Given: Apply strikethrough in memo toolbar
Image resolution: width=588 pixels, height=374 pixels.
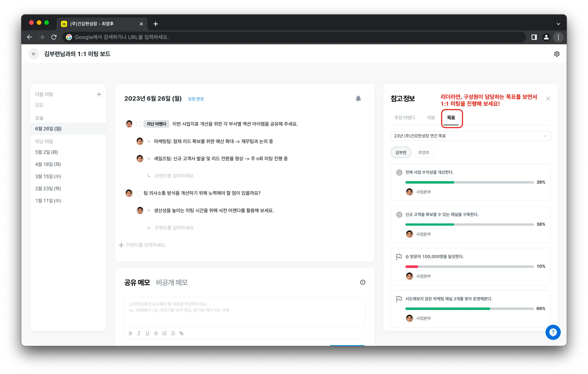Looking at the screenshot, I should point(156,333).
